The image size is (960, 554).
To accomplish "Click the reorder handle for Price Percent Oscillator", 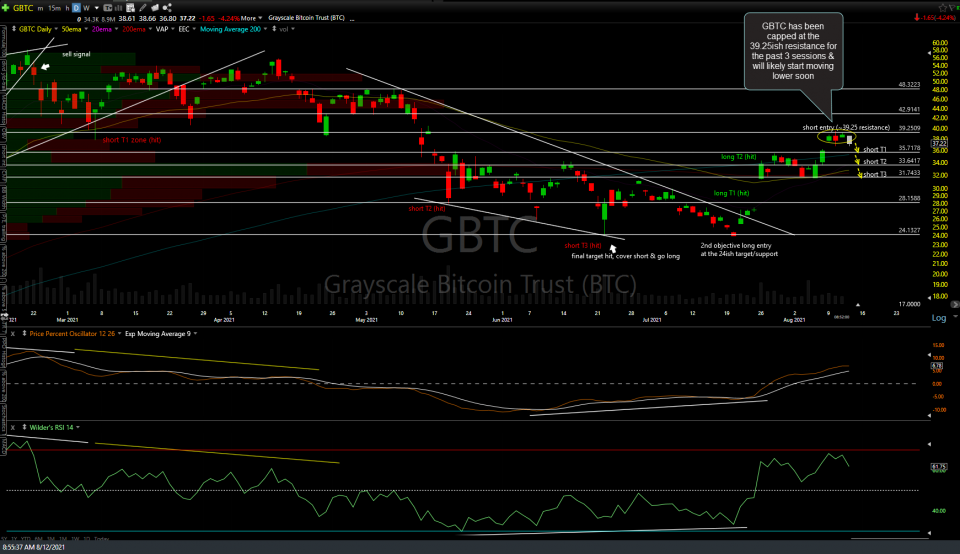I will point(24,334).
